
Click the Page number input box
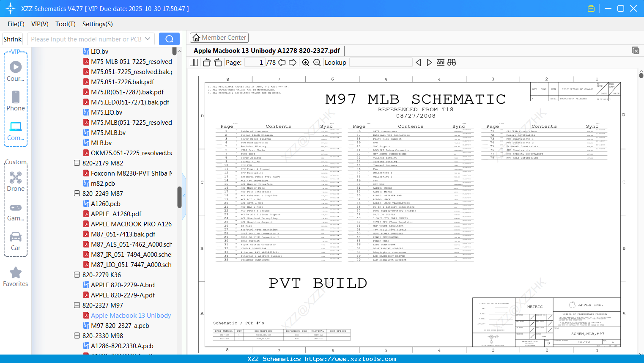[254, 63]
